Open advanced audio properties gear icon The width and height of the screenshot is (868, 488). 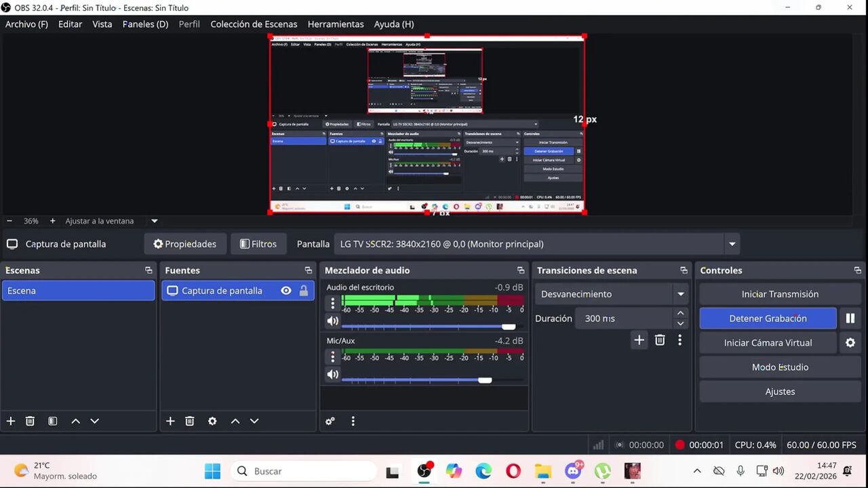tap(330, 421)
